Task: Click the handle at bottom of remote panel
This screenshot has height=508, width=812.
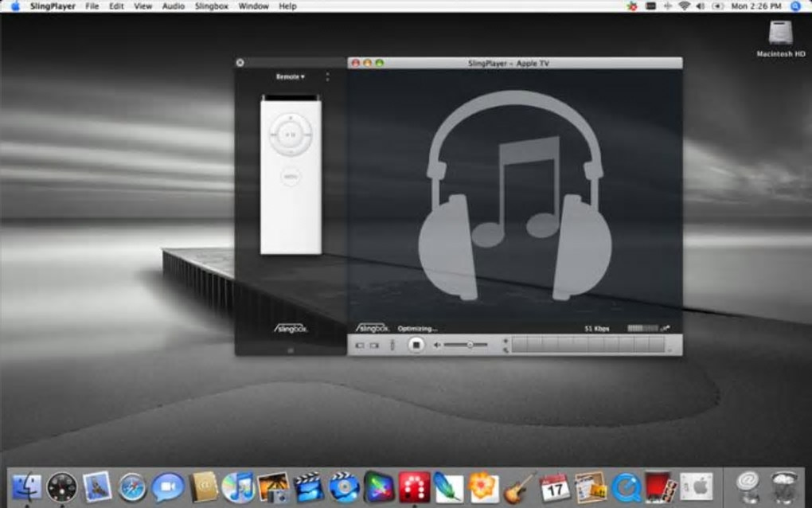Action: point(291,350)
